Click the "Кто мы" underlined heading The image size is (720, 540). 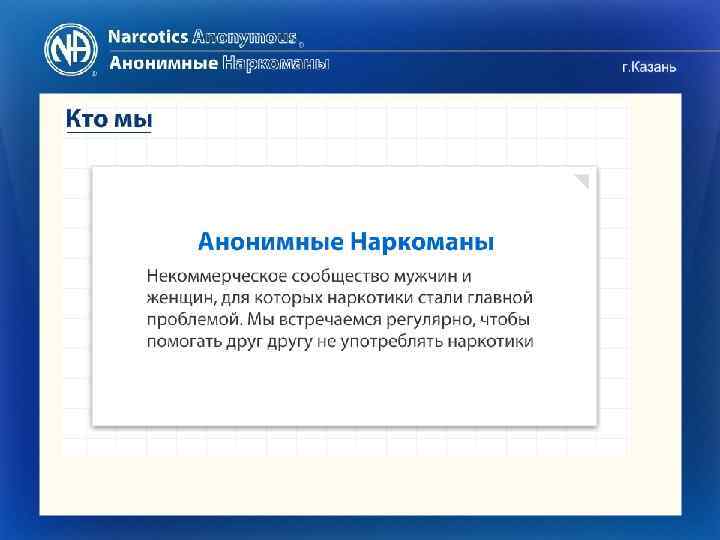coord(109,119)
